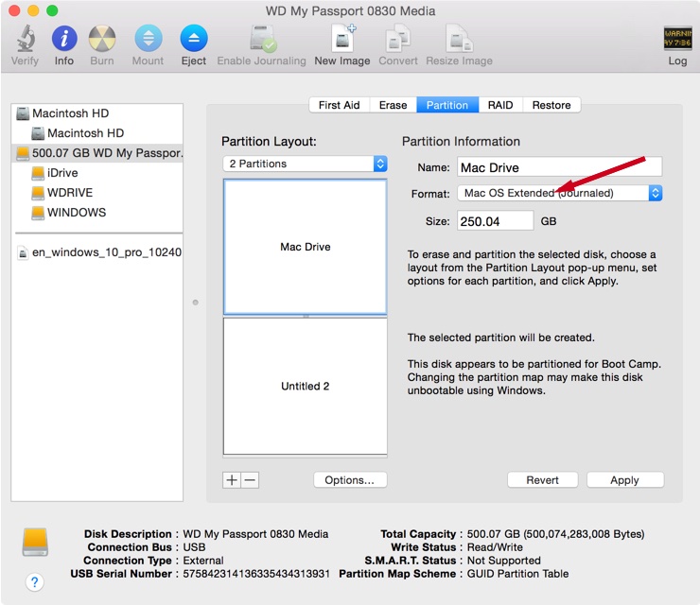The height and width of the screenshot is (605, 700).
Task: Open the RAID tab
Action: [x=500, y=105]
